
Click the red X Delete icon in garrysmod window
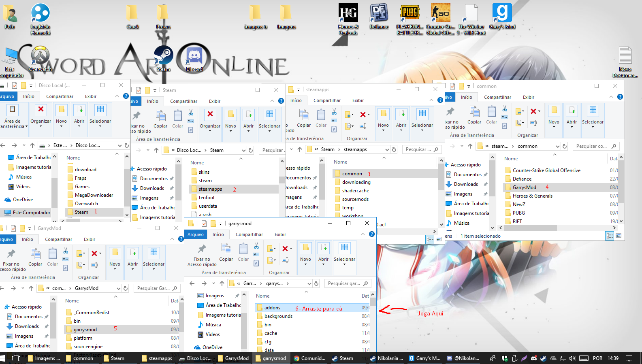pyautogui.click(x=285, y=249)
